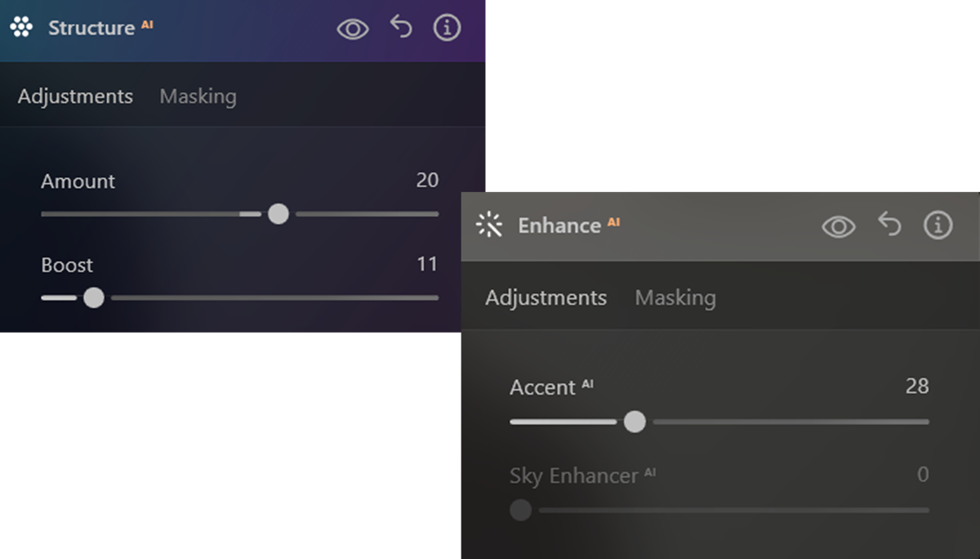The width and height of the screenshot is (980, 559).
Task: Switch to Masking tab in Structure panel
Action: [198, 96]
